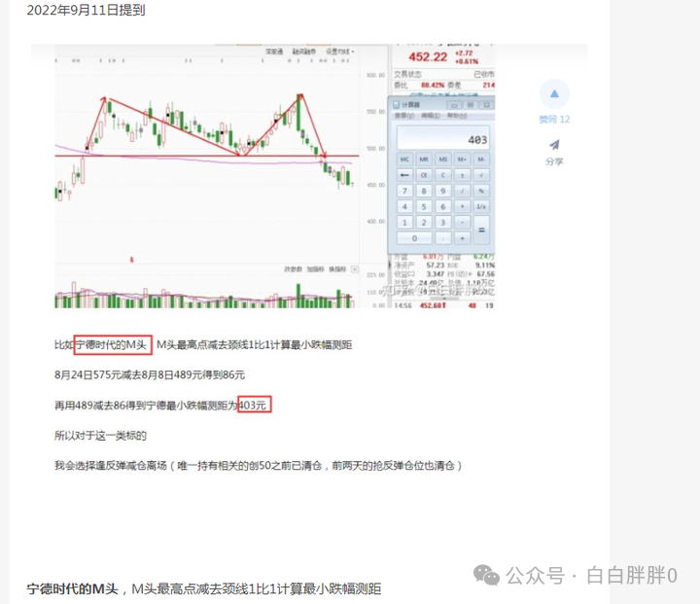The height and width of the screenshot is (604, 700).
Task: Click the blue upvote triangle icon
Action: tap(554, 93)
